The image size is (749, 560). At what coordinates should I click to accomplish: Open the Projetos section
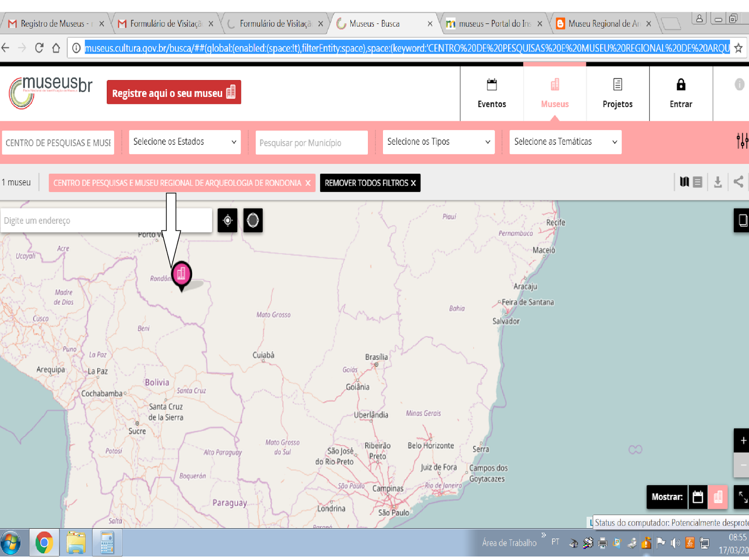pos(617,94)
